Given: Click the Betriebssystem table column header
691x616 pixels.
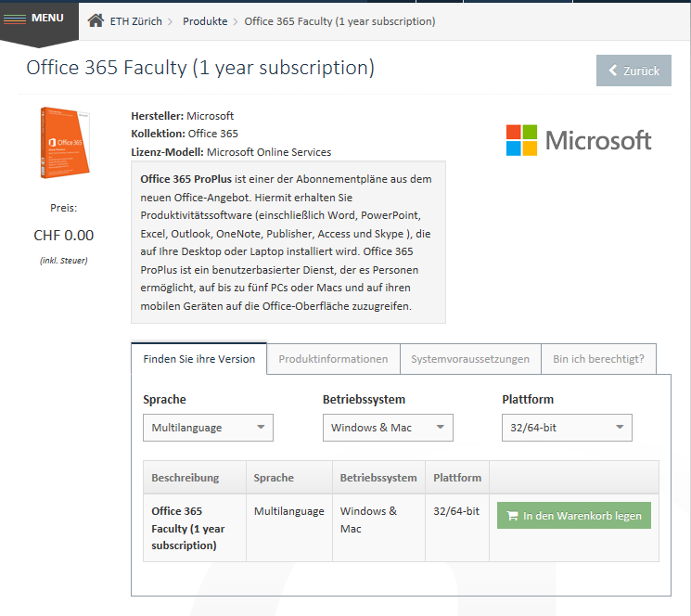Looking at the screenshot, I should point(378,478).
